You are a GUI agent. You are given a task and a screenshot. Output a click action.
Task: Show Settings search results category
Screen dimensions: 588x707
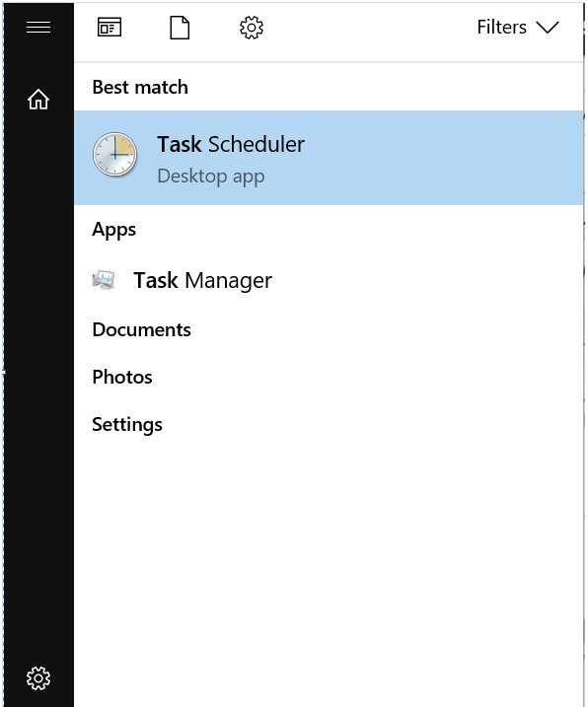click(127, 425)
